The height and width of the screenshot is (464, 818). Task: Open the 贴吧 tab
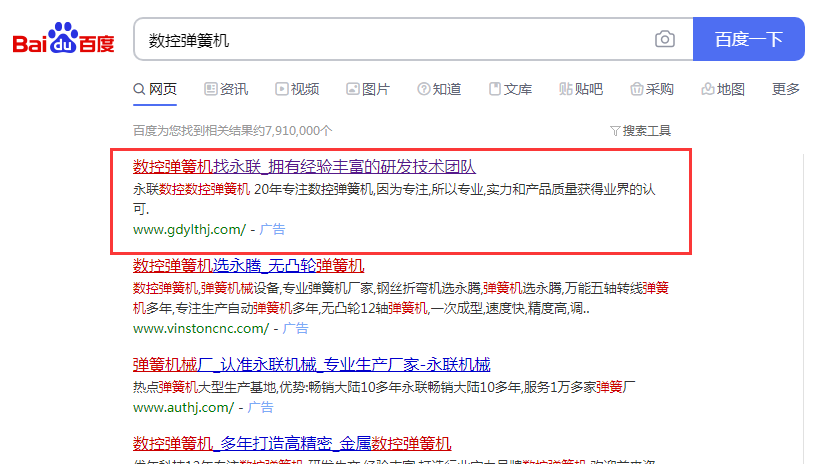(581, 89)
